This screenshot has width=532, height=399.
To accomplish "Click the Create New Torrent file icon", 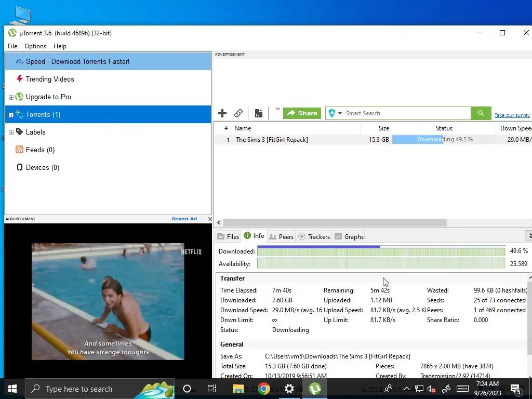I will 259,113.
